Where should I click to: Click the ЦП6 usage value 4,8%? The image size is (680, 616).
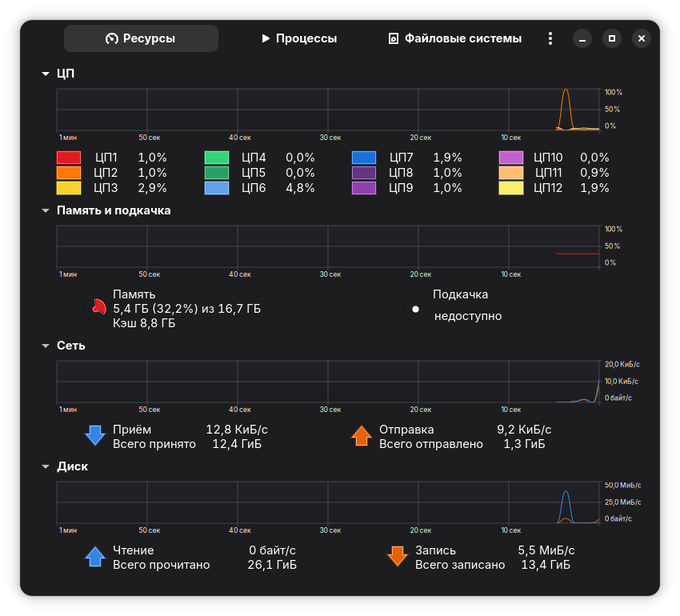[300, 188]
